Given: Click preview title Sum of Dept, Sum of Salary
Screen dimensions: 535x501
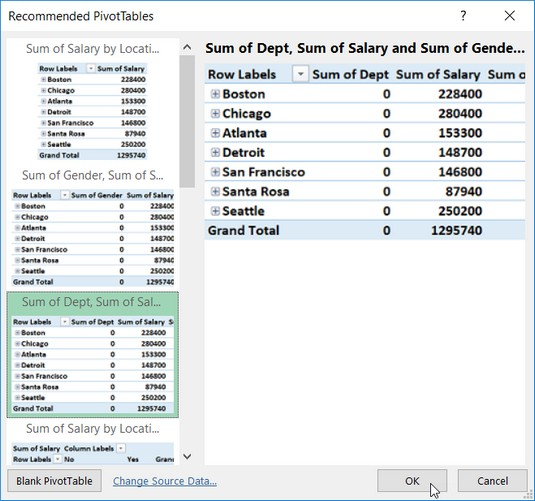Looking at the screenshot, I should (365, 48).
